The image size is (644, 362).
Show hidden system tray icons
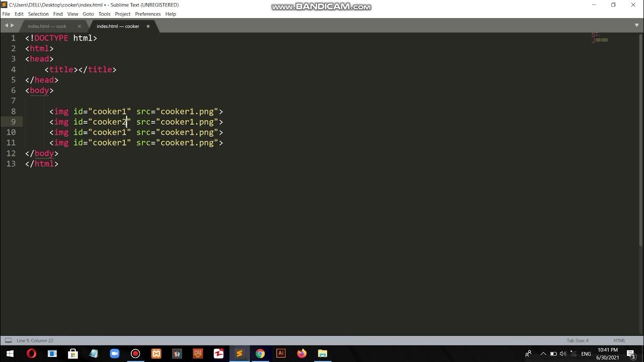coord(543,354)
